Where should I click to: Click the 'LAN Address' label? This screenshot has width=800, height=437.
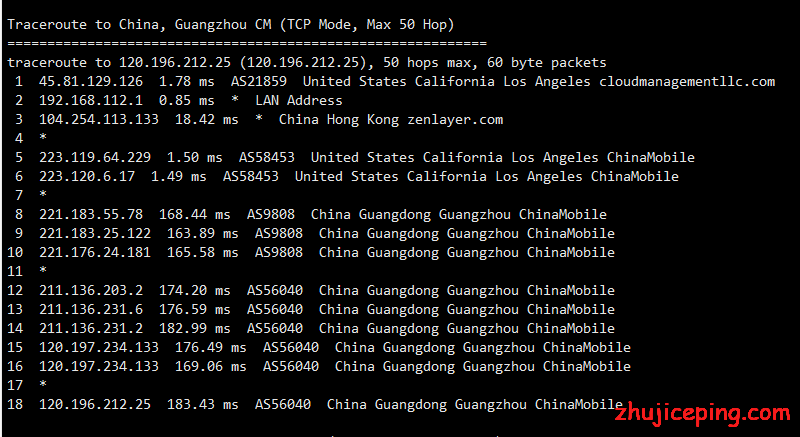[x=298, y=100]
